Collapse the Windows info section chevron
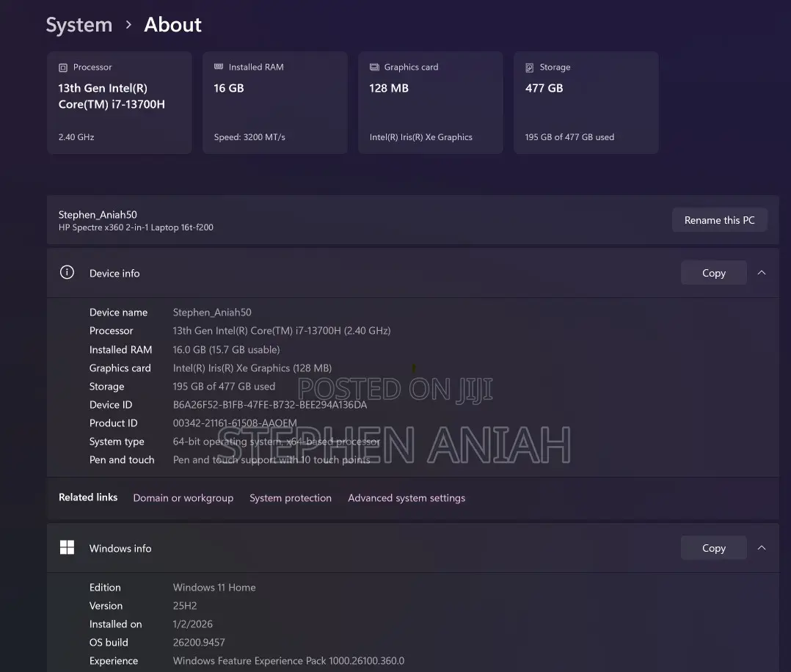Viewport: 791px width, 672px height. (x=762, y=548)
